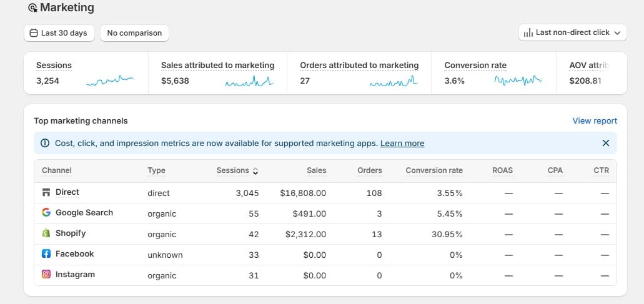Image resolution: width=644 pixels, height=304 pixels.
Task: Click the Google Search channel logo
Action: pos(46,212)
